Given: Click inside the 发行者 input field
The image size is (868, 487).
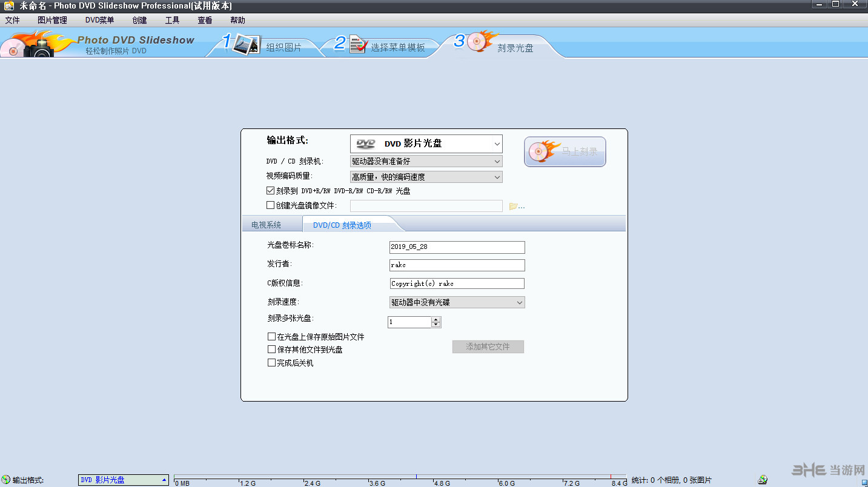Looking at the screenshot, I should 457,265.
